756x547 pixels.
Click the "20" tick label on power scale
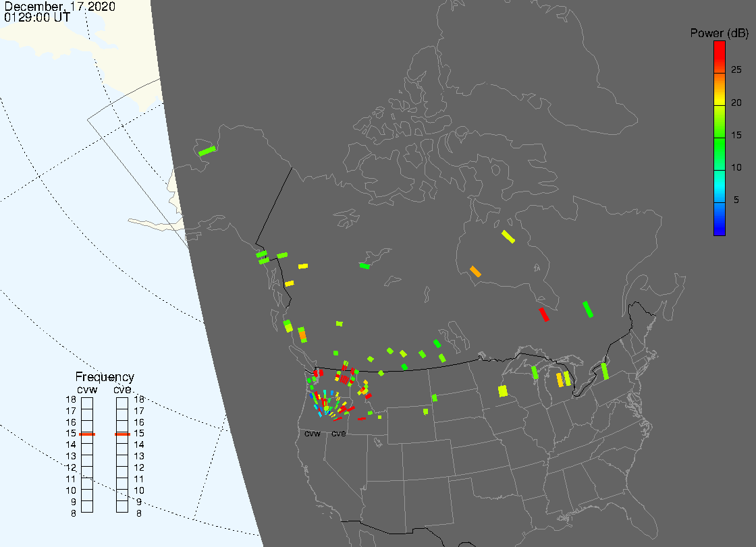pyautogui.click(x=736, y=102)
